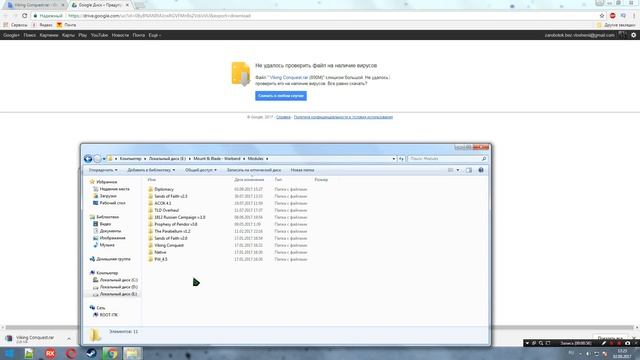640x360 pixels.
Task: Click Explorer's forward navigation arrow
Action: 97,159
